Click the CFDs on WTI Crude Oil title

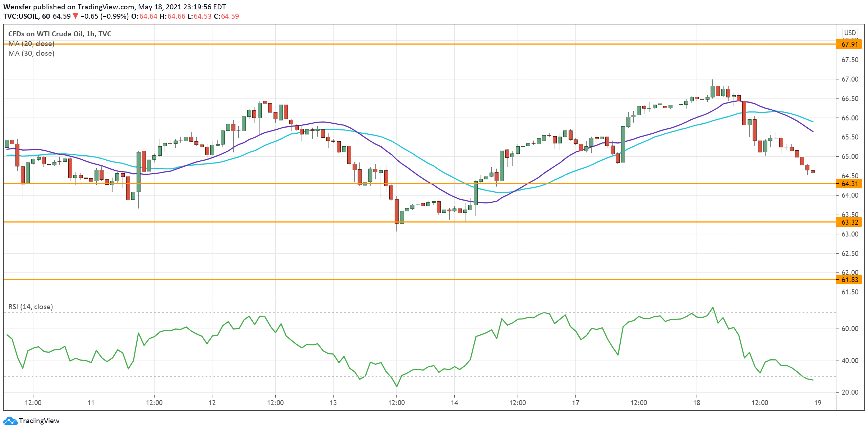(60, 34)
